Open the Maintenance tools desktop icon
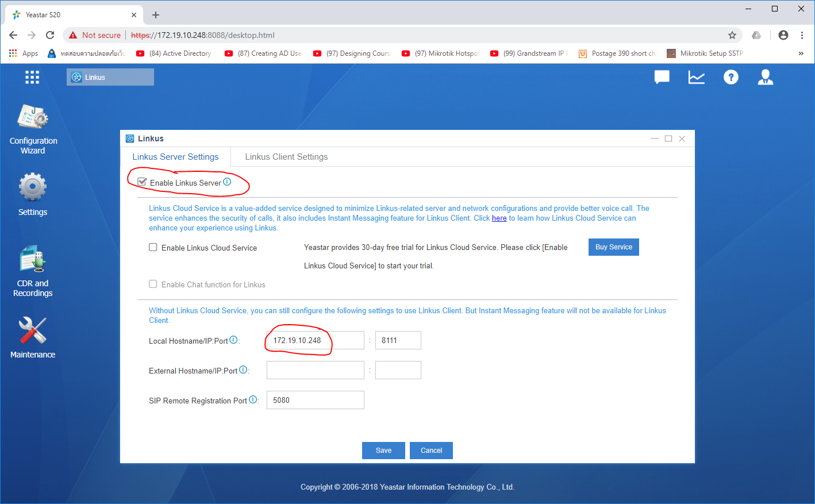The height and width of the screenshot is (504, 815). point(33,338)
